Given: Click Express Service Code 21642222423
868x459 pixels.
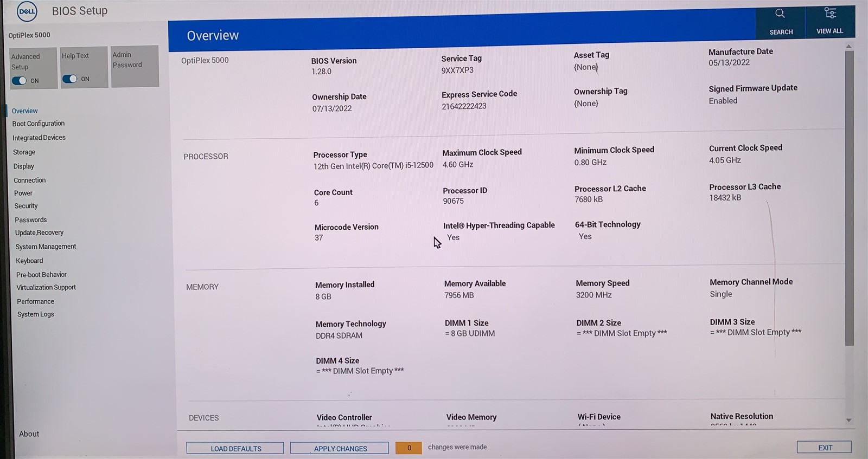Looking at the screenshot, I should 464,106.
